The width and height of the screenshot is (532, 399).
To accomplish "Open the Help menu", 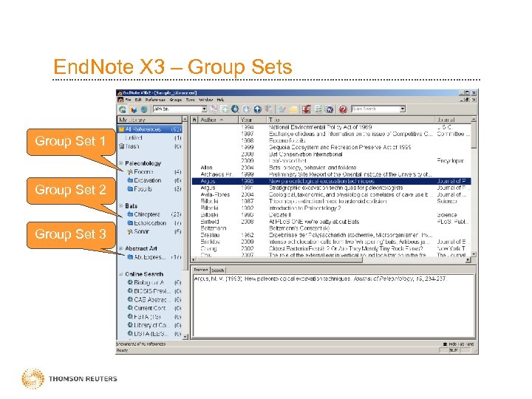I will [220, 100].
